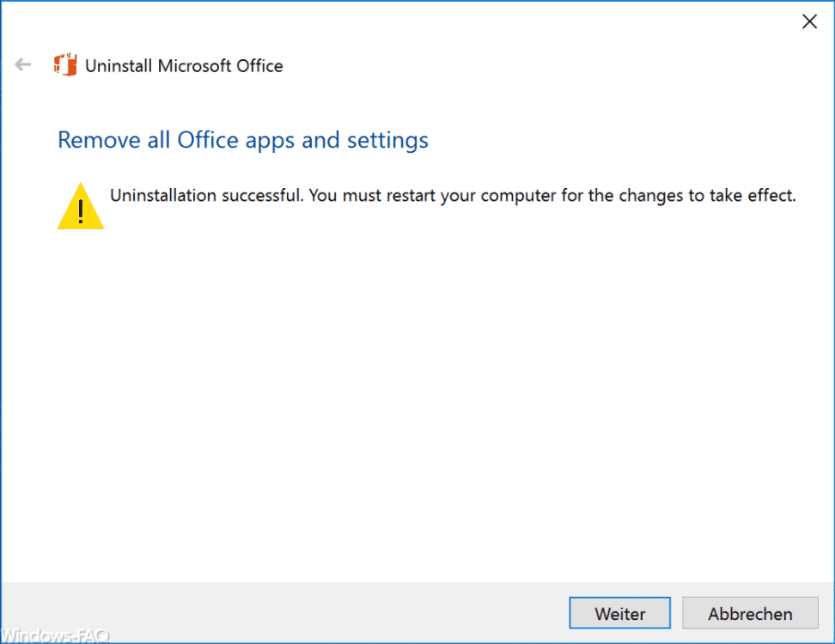Click the word 'Office' in the blue heading
This screenshot has width=835, height=644.
pyautogui.click(x=208, y=140)
